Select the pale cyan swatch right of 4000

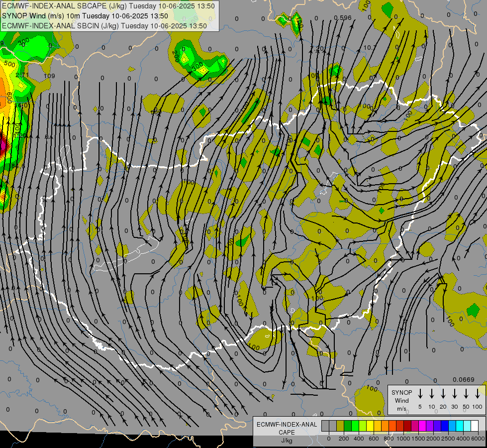tap(467, 426)
